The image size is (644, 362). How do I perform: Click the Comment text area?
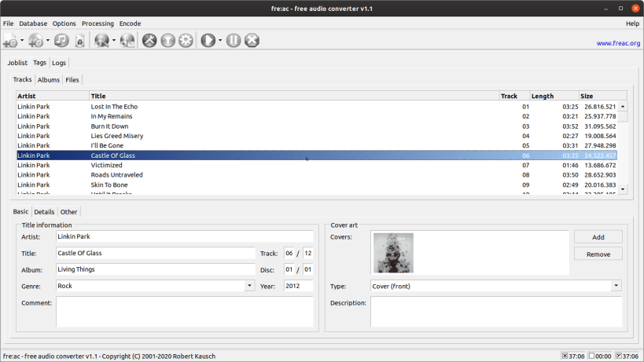coord(185,312)
